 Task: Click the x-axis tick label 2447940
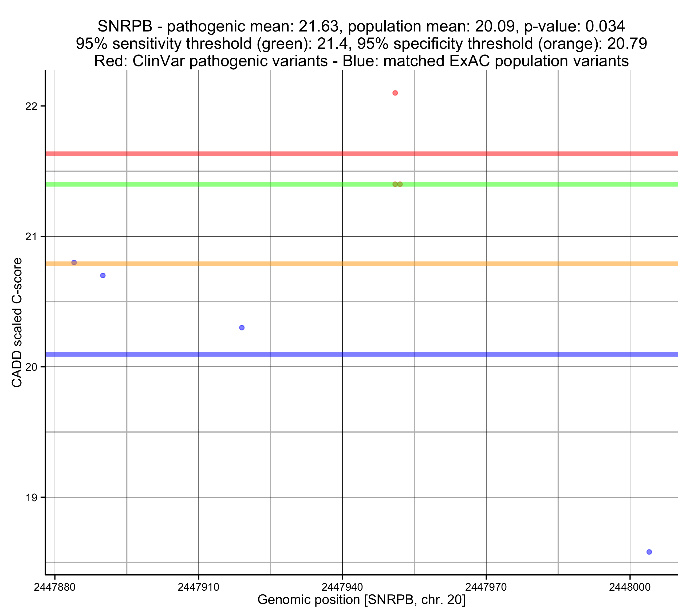click(x=342, y=587)
